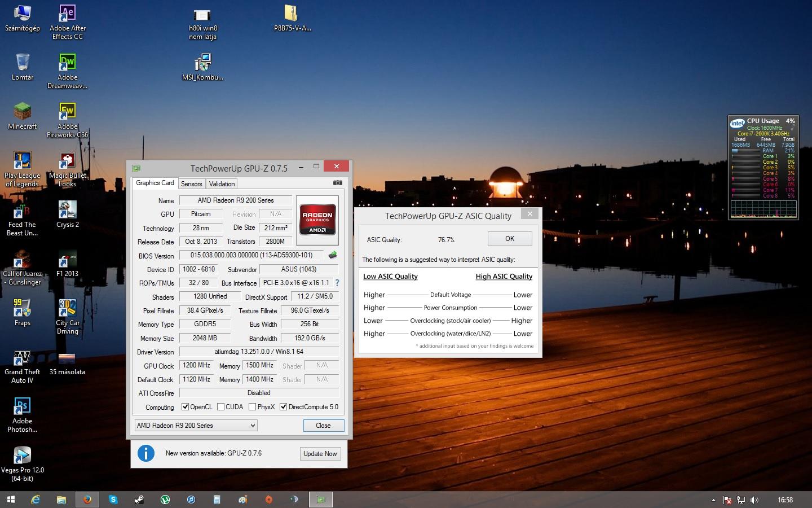812x508 pixels.
Task: Select the City Car Driving icon
Action: coord(67,317)
